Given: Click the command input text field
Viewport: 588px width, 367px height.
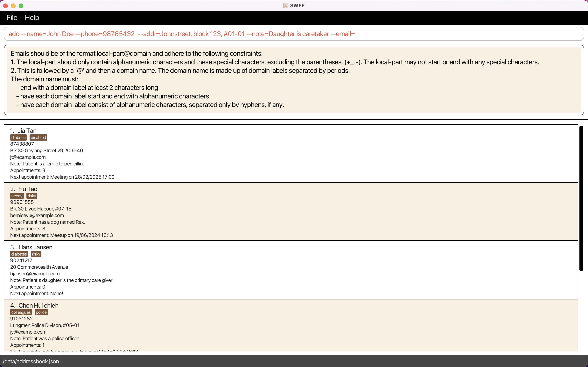Looking at the screenshot, I should pyautogui.click(x=294, y=34).
